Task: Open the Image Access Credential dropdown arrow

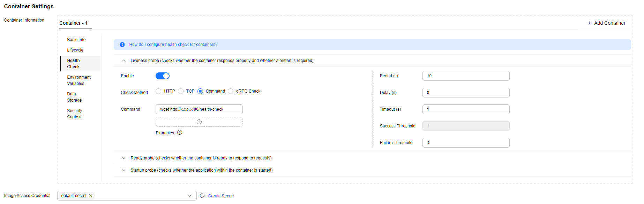Action: [x=189, y=196]
